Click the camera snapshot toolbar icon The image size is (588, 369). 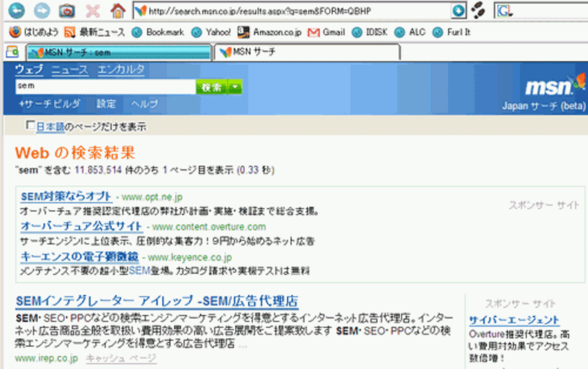[67, 10]
